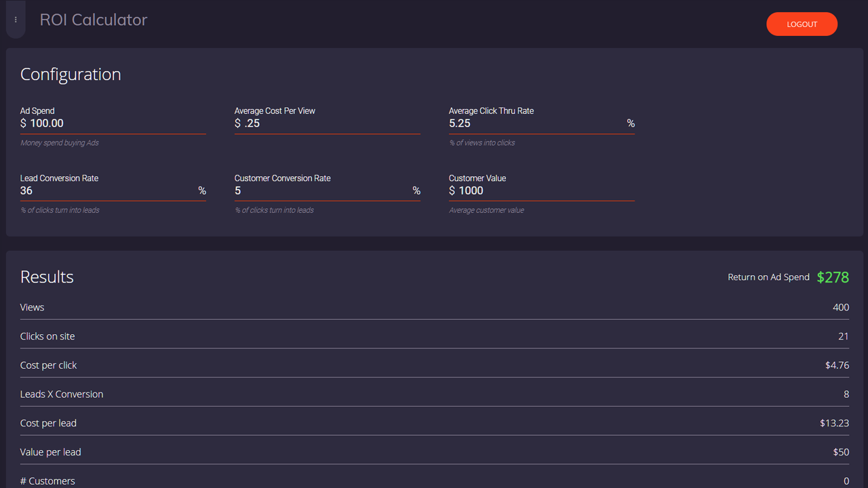Click the Cost per click row
Screen dimensions: 868x488
[x=434, y=365]
